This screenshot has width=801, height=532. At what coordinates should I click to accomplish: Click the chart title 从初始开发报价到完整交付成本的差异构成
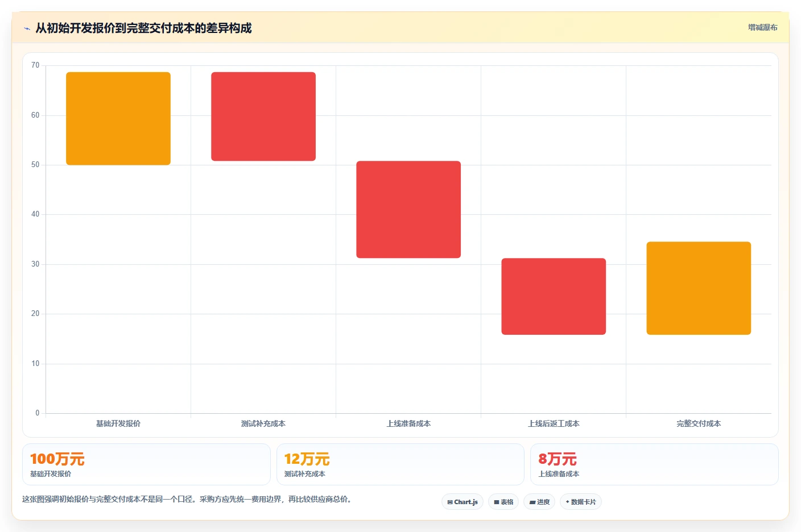pyautogui.click(x=143, y=28)
